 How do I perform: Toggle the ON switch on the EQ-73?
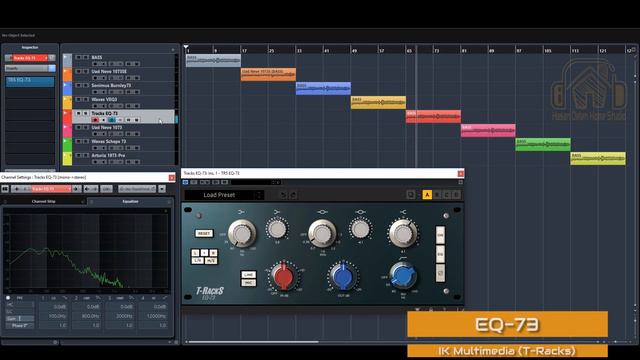click(x=440, y=235)
